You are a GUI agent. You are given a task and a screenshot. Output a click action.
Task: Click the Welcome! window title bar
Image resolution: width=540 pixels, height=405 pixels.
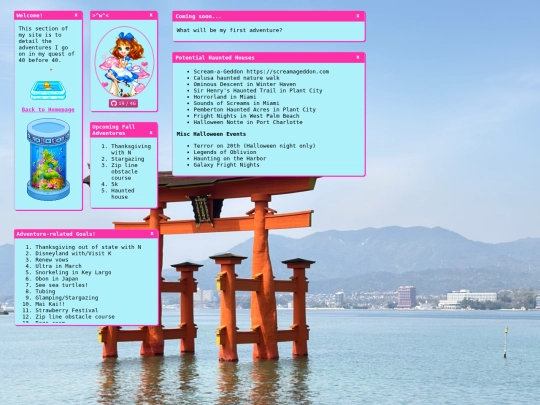point(48,15)
